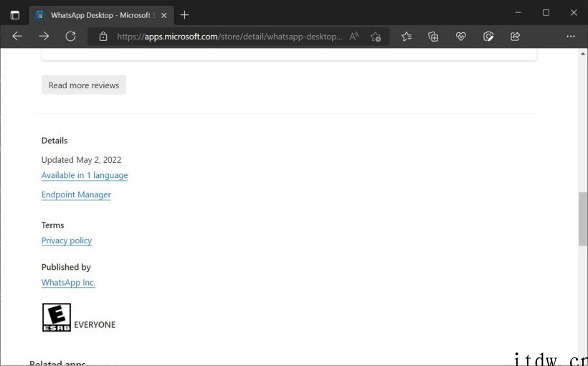Click the EVERYONE rating label
Viewport: 588px width, 366px height.
95,324
